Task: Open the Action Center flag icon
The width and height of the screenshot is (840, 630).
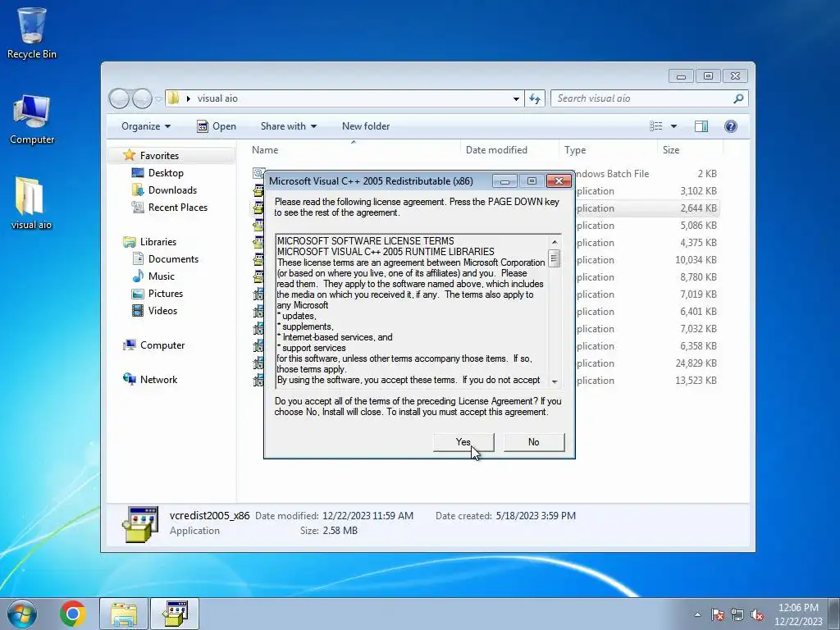Action: coord(718,614)
